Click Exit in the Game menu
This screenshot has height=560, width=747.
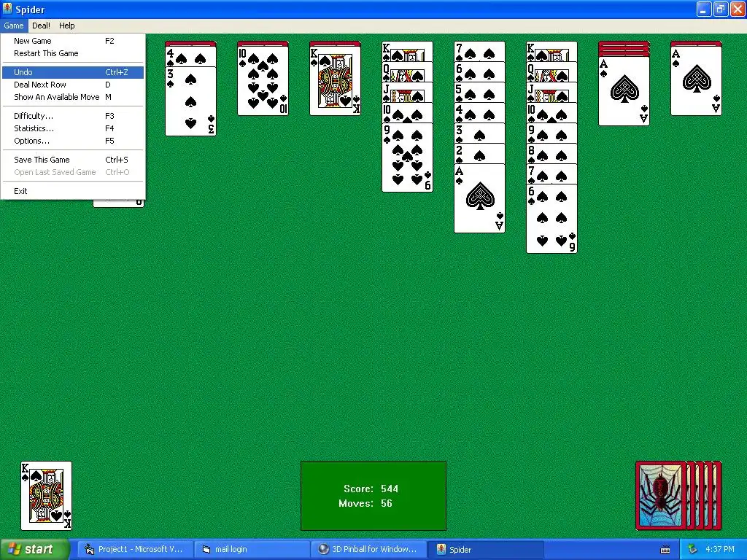(73, 192)
